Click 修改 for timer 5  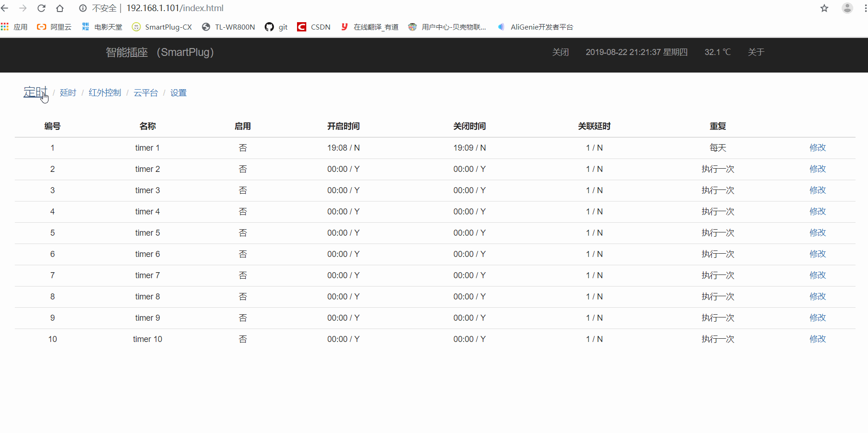click(x=818, y=233)
